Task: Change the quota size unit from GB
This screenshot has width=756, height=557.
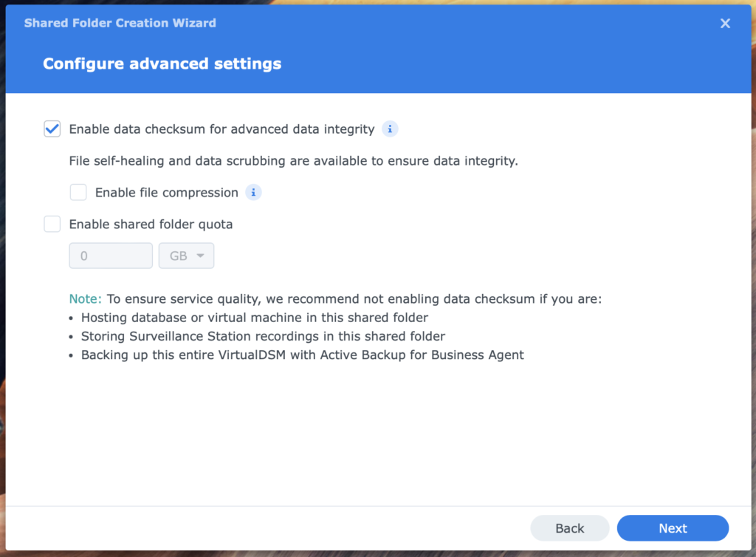Action: point(186,255)
